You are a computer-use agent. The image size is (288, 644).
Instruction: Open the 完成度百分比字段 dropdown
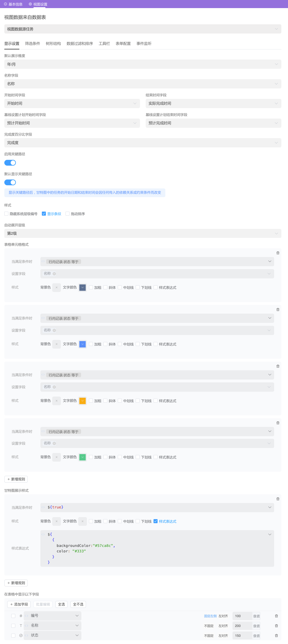[143, 143]
